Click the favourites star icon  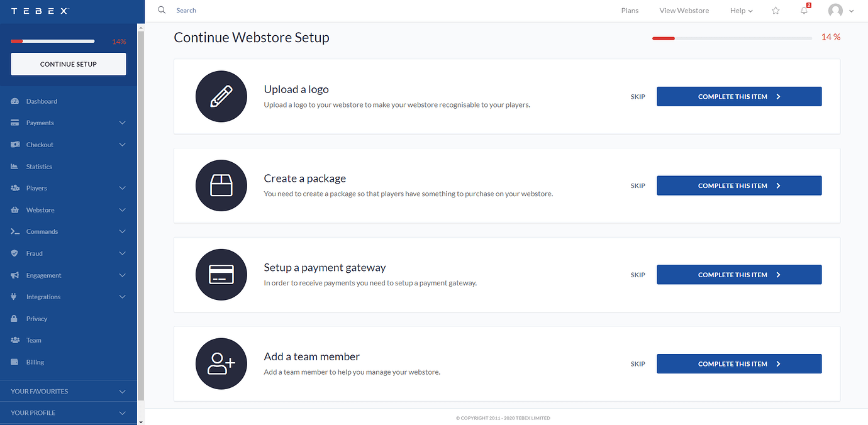point(776,11)
